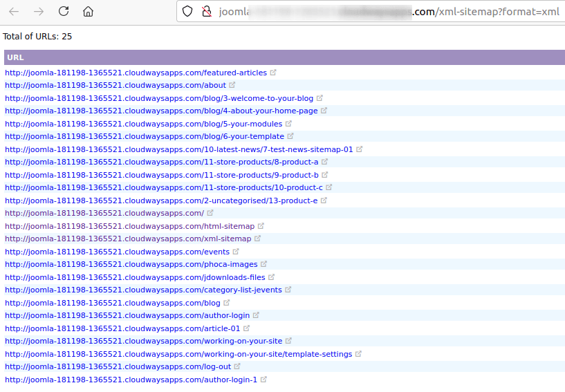Viewport: 565px width, 392px height.
Task: Click external icon beside log-out
Action: point(237,366)
